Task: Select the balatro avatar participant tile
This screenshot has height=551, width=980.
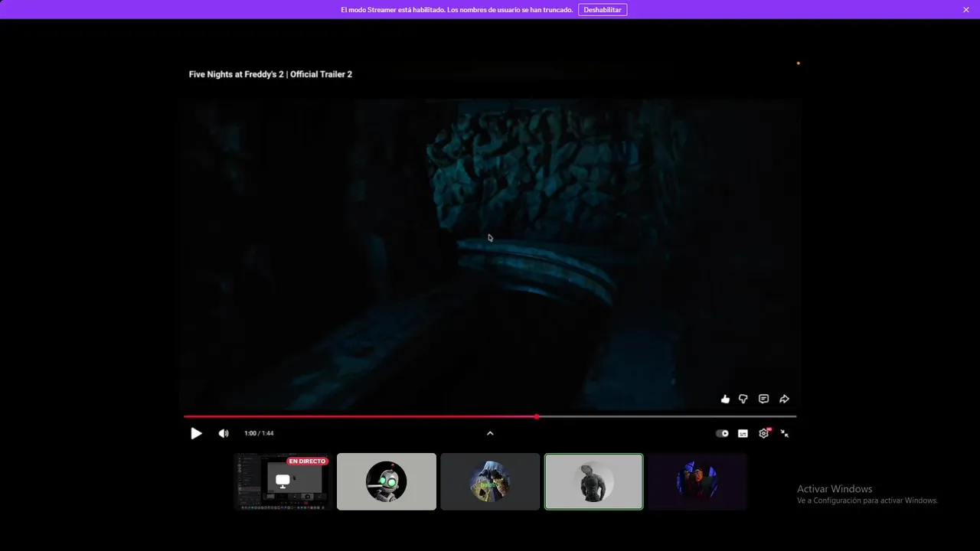Action: pos(490,481)
